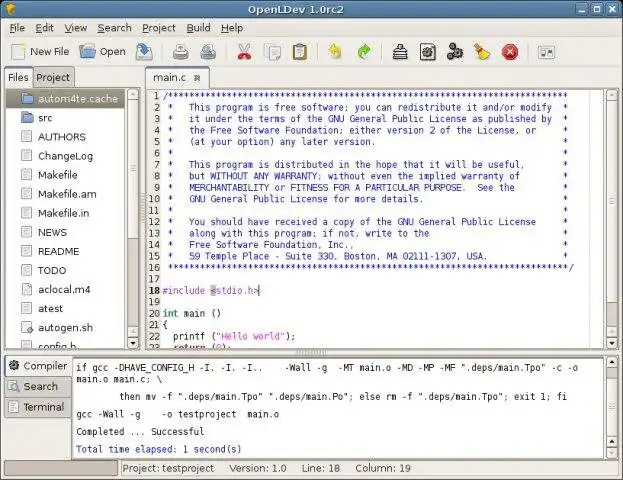Switch to the Project sidebar tab
The image size is (623, 480).
pyautogui.click(x=53, y=77)
